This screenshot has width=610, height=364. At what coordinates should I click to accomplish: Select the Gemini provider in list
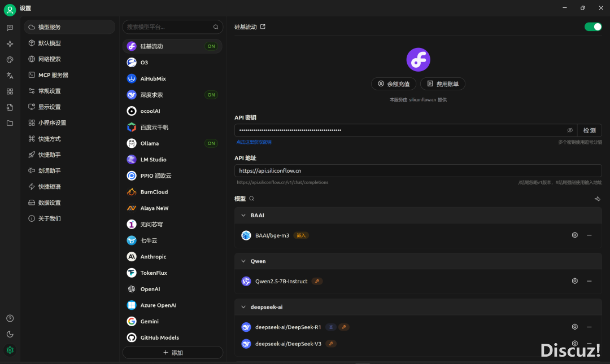pos(173,321)
